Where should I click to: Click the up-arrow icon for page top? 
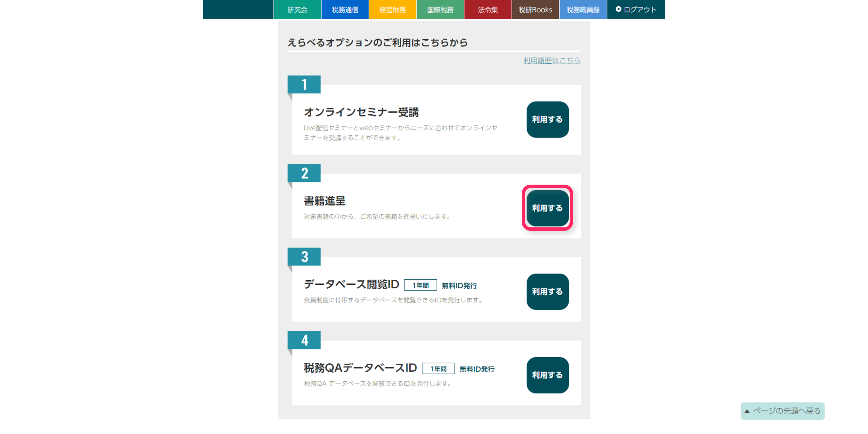747,411
